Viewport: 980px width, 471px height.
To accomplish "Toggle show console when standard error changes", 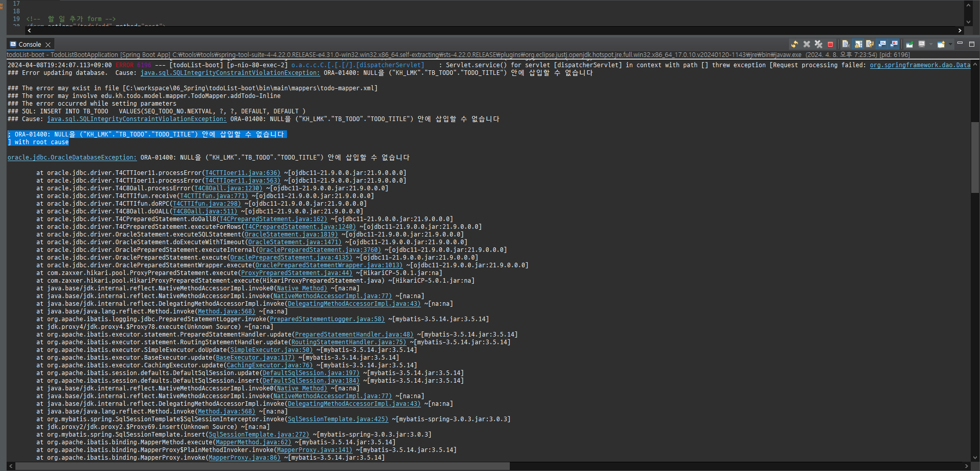I will coord(894,44).
